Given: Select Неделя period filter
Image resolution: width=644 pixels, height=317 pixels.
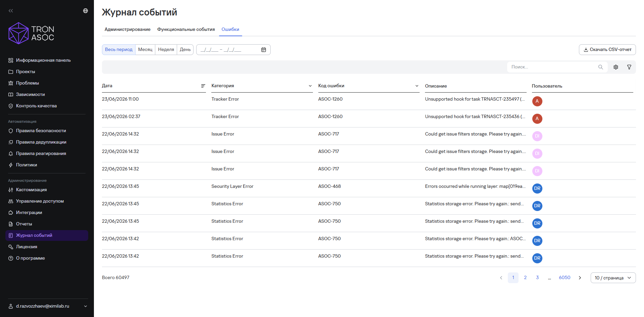Looking at the screenshot, I should click(166, 50).
